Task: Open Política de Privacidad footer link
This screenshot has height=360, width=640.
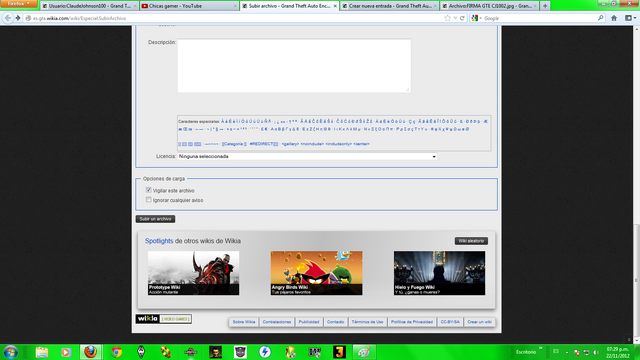Action: [x=412, y=322]
